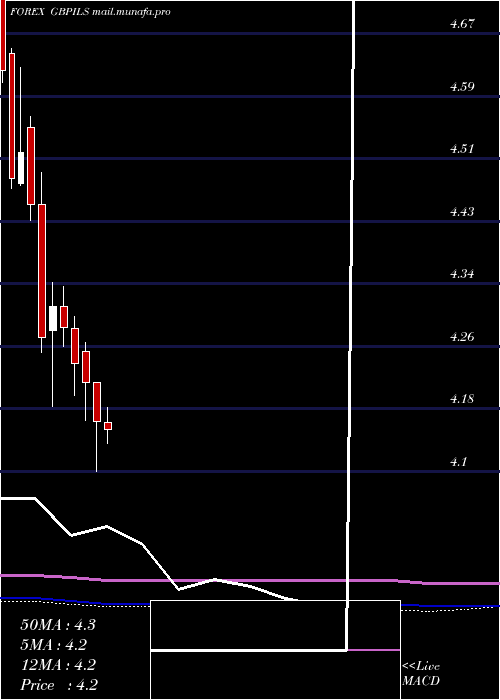Click the '50MA : 4.3' readout
500x700 pixels.
click(58, 625)
